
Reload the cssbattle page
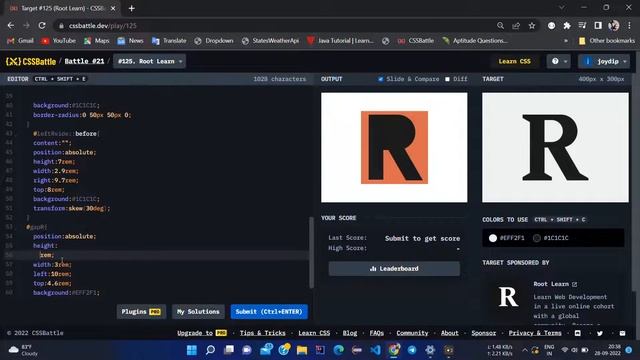pyautogui.click(x=42, y=26)
